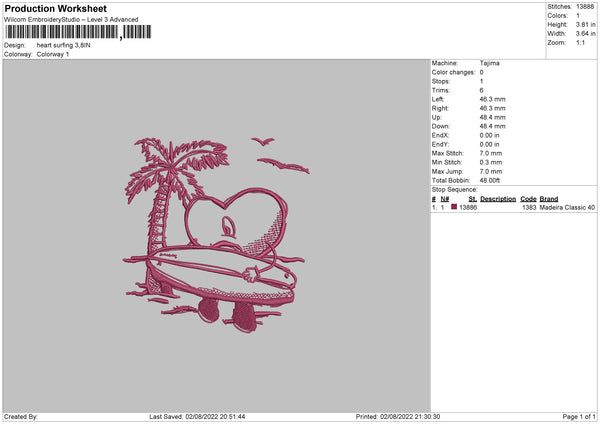Click the St. column header

(x=472, y=199)
